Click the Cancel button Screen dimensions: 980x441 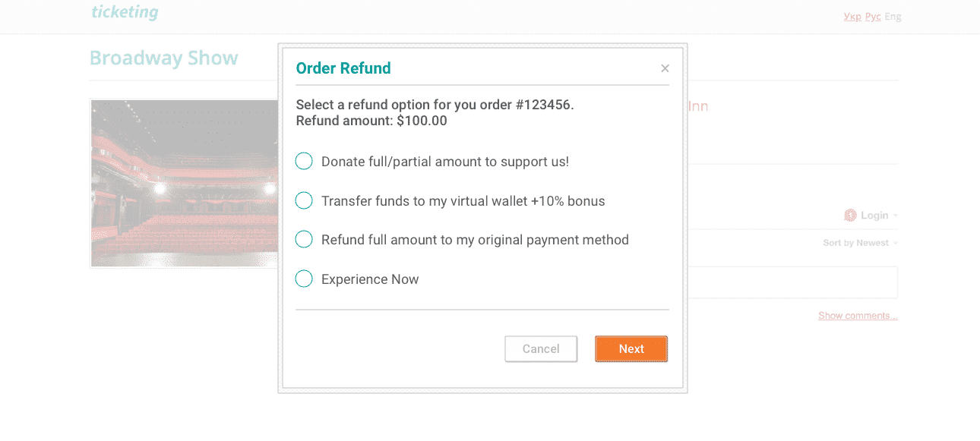point(541,349)
